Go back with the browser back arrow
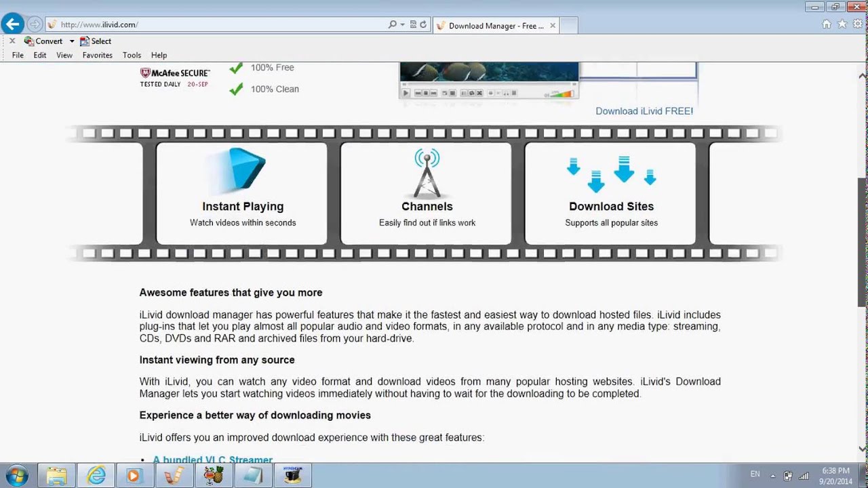The height and width of the screenshot is (488, 868). (x=12, y=24)
